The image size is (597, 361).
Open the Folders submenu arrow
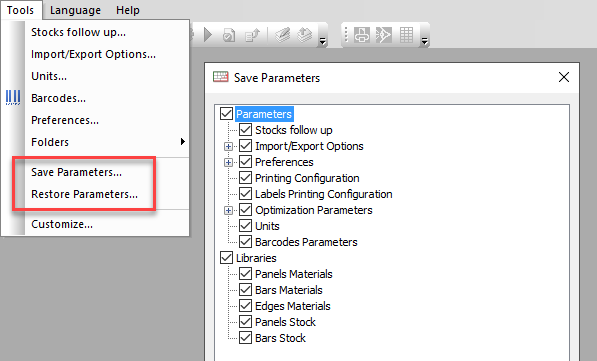point(183,142)
